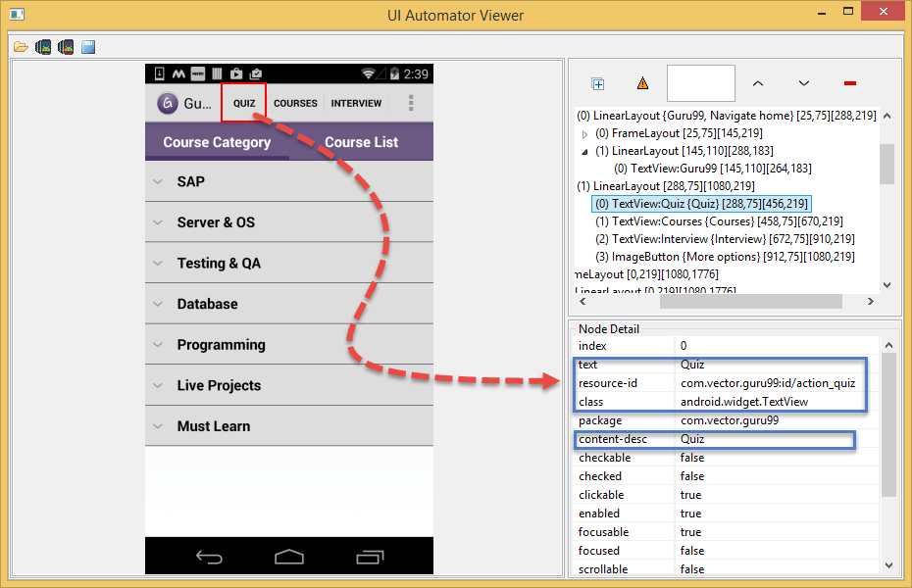
Task: Select the Course Category tab
Action: [x=217, y=142]
